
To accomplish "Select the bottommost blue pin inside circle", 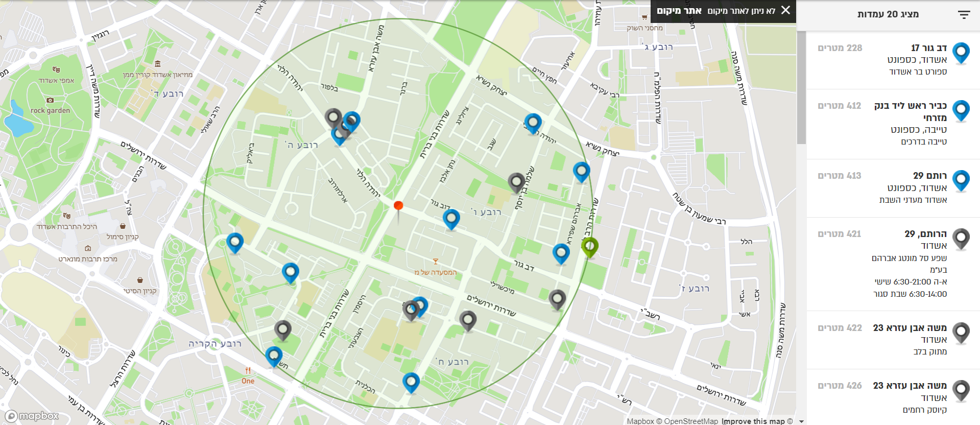I will click(x=411, y=383).
